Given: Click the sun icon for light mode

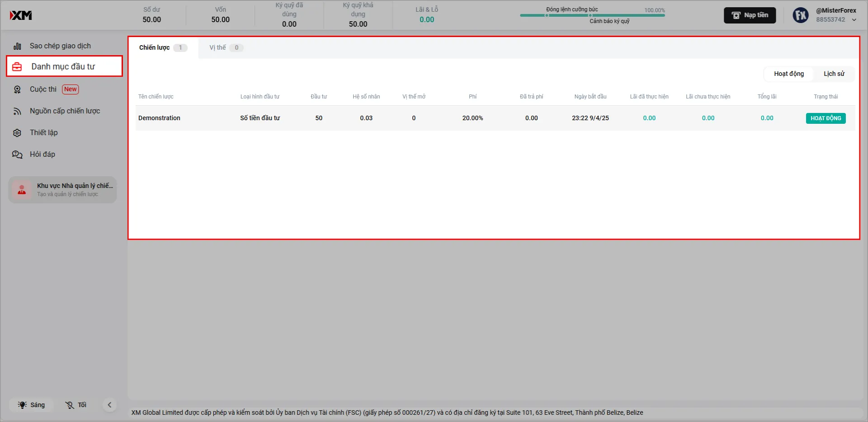Looking at the screenshot, I should click(22, 405).
